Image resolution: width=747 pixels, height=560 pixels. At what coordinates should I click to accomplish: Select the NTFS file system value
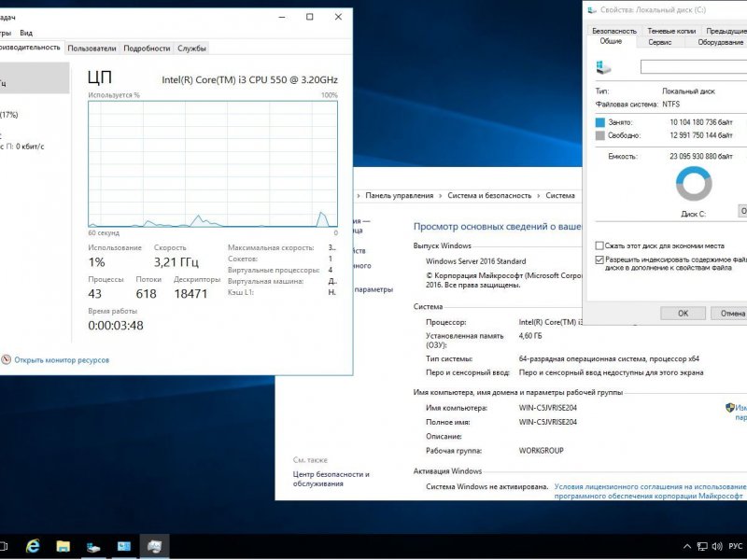(670, 104)
